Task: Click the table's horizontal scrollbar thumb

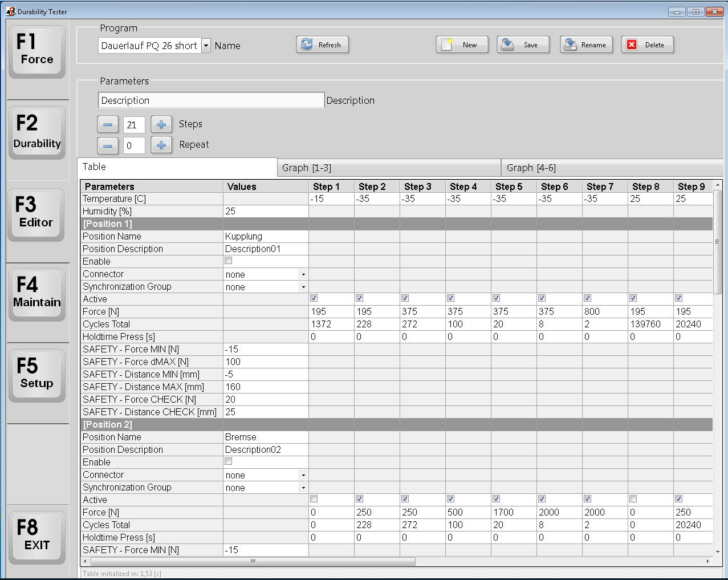Action: tap(253, 562)
